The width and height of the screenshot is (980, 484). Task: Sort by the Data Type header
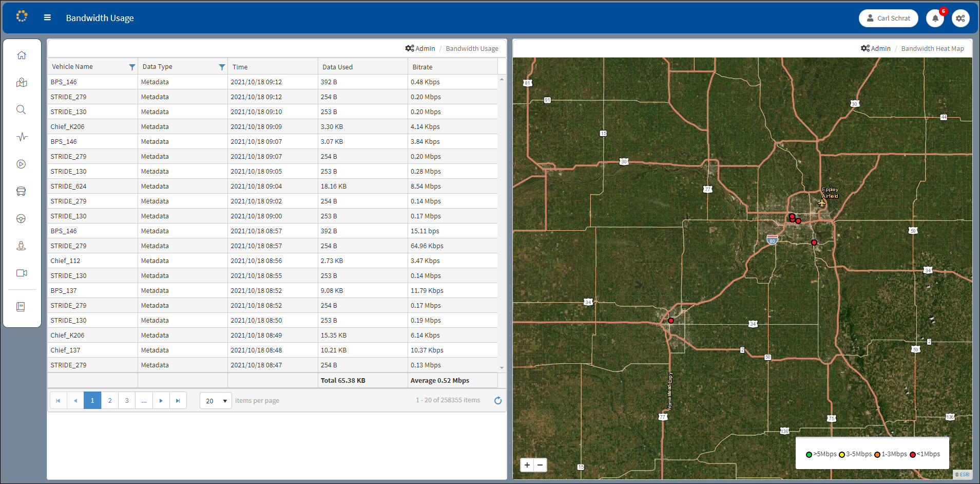pyautogui.click(x=157, y=66)
